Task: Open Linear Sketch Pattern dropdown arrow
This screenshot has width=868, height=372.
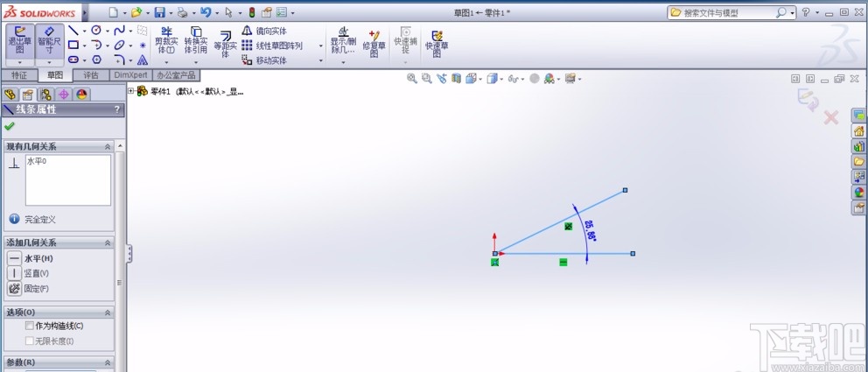Action: [x=320, y=46]
